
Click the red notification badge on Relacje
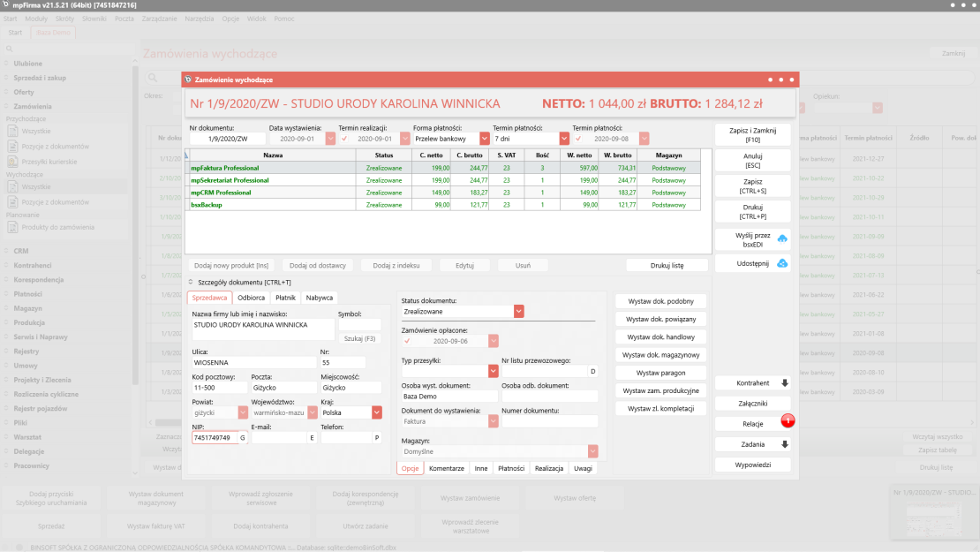coord(788,420)
